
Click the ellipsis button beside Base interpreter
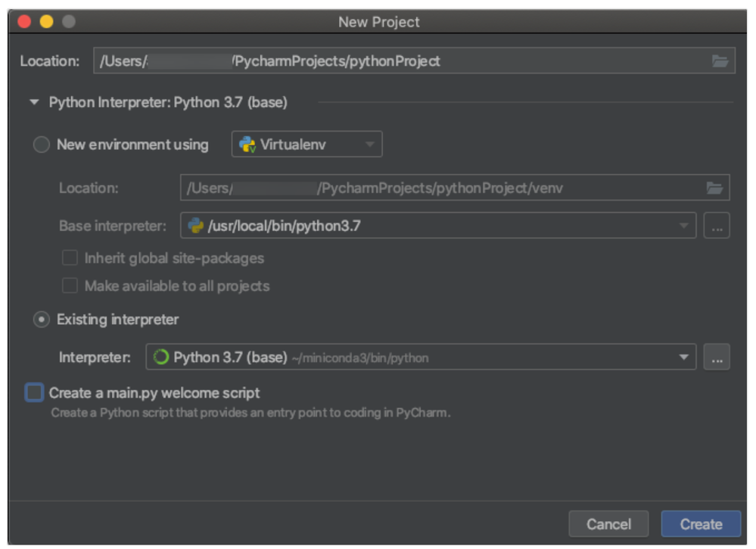716,226
